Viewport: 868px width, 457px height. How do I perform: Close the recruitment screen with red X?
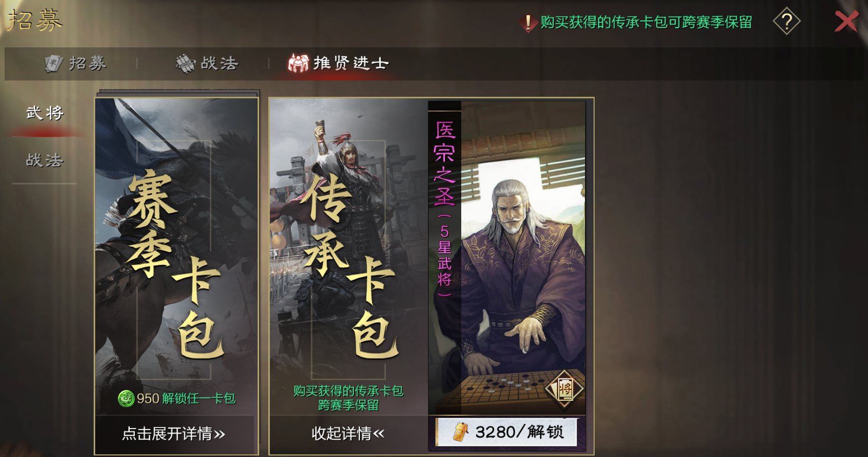846,21
